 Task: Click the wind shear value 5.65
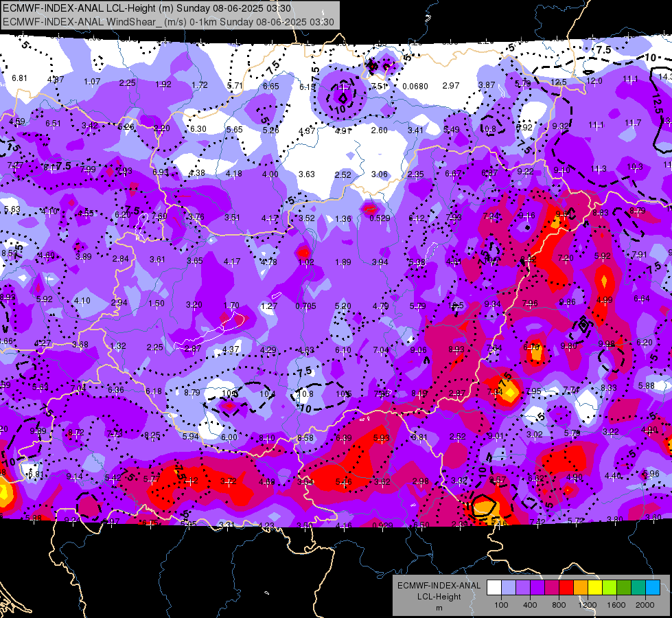[235, 129]
